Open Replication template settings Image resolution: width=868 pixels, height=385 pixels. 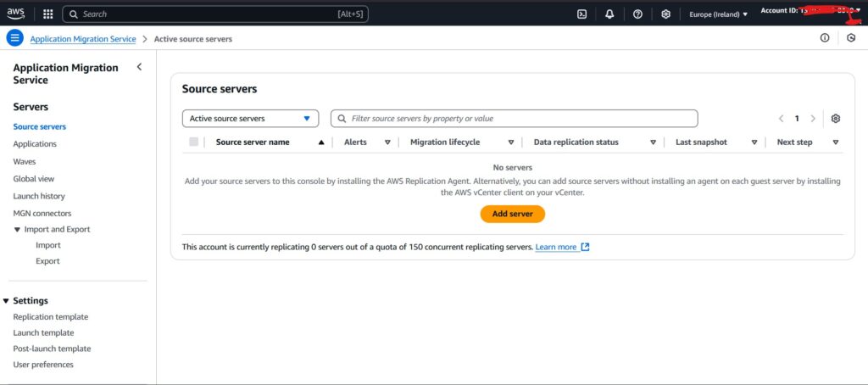pos(50,317)
